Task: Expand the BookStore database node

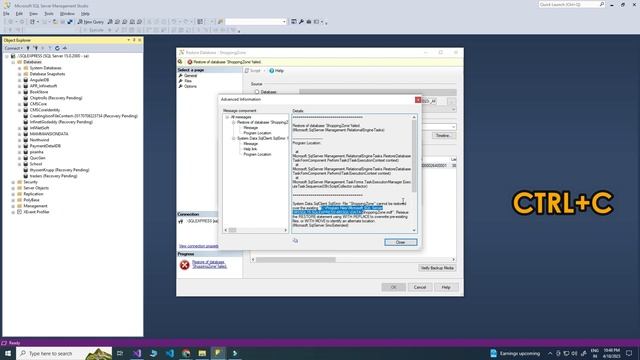Action: point(19,92)
